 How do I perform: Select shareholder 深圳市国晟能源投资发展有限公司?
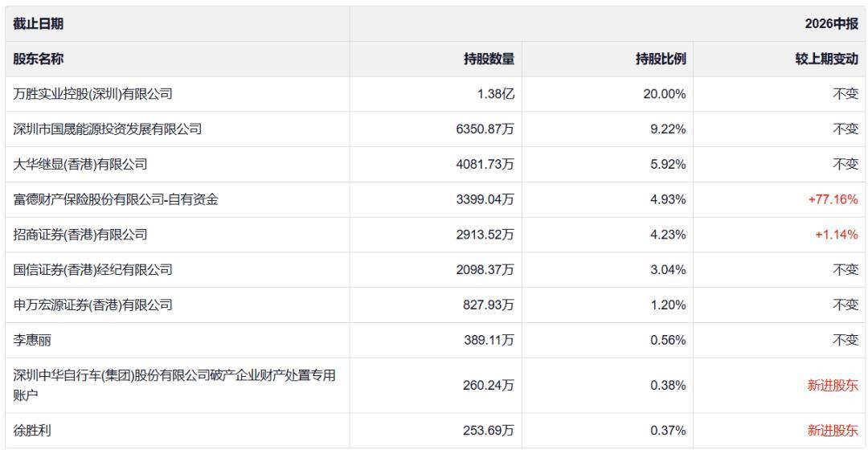coord(108,129)
